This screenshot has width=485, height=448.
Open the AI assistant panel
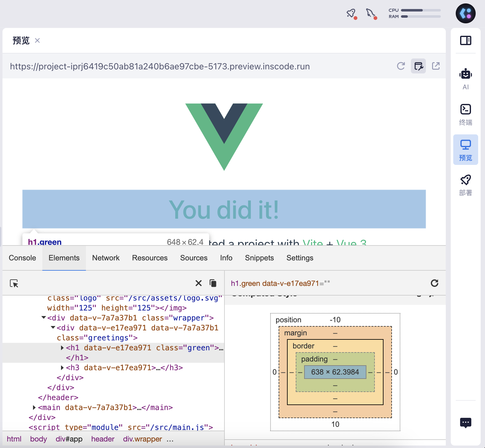(x=465, y=79)
